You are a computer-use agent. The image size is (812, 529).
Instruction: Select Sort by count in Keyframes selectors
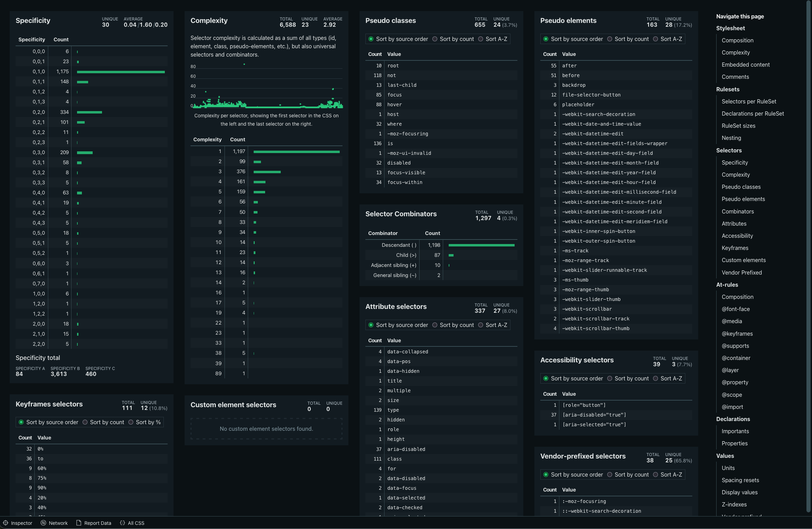point(103,422)
